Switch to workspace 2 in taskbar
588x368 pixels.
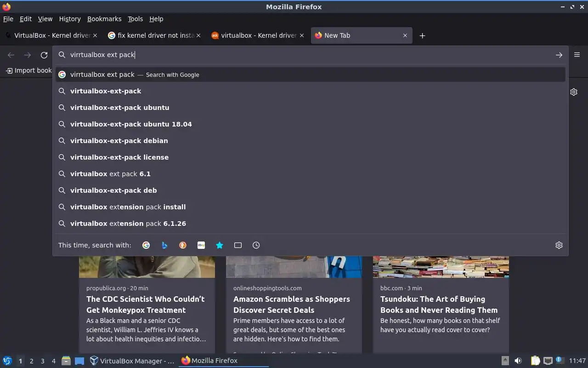pyautogui.click(x=31, y=361)
